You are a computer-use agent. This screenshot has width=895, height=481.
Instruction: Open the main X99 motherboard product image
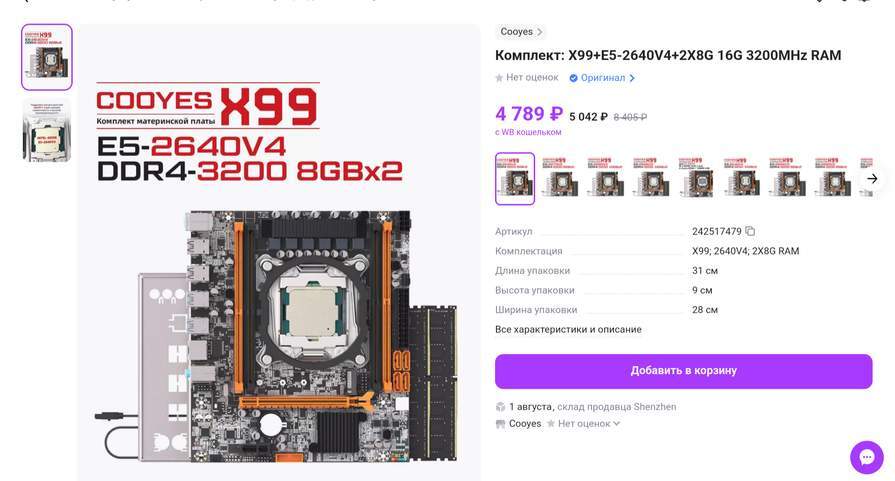click(x=279, y=252)
